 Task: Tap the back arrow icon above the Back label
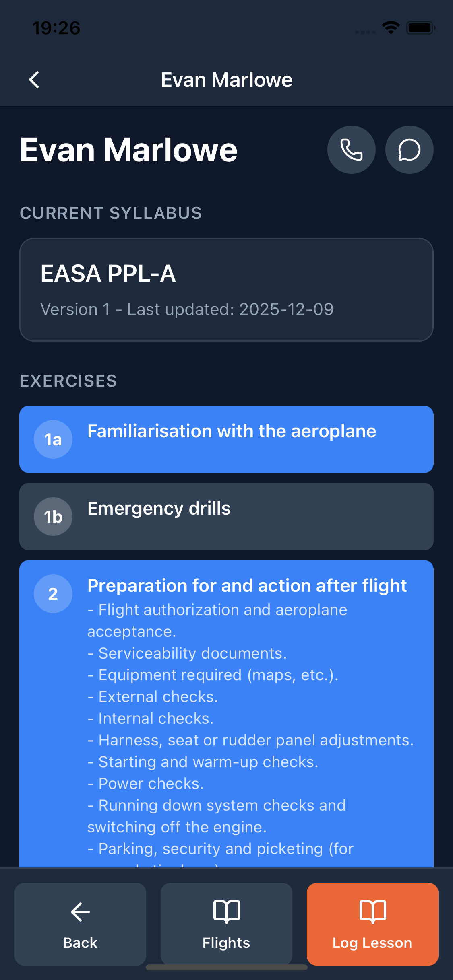tap(79, 912)
